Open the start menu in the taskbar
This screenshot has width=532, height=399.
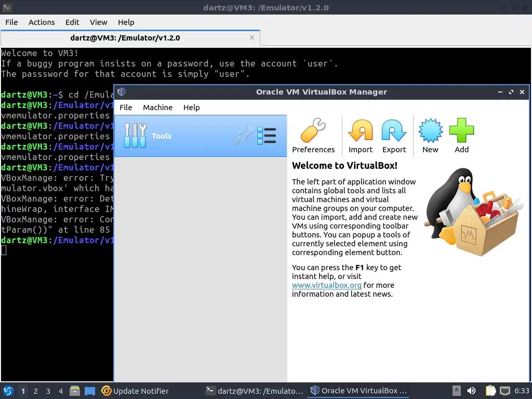click(8, 391)
